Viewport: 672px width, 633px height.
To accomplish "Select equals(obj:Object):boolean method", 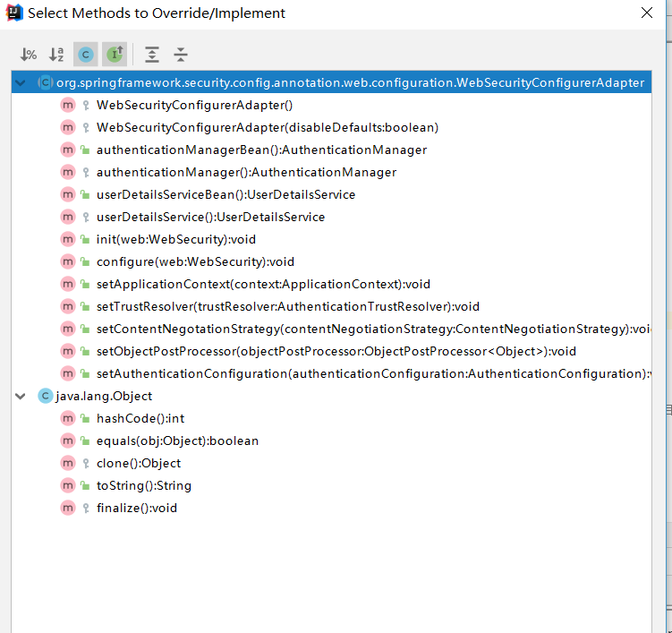I will click(x=177, y=441).
